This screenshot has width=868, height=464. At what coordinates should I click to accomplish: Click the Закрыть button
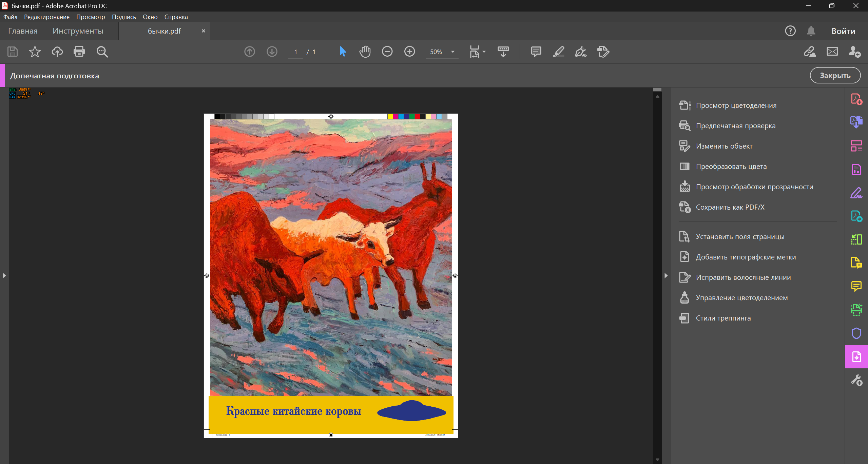click(x=835, y=75)
